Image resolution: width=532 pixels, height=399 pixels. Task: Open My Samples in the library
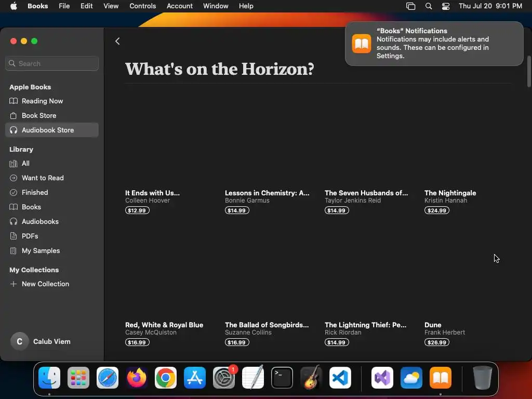[x=52, y=251]
